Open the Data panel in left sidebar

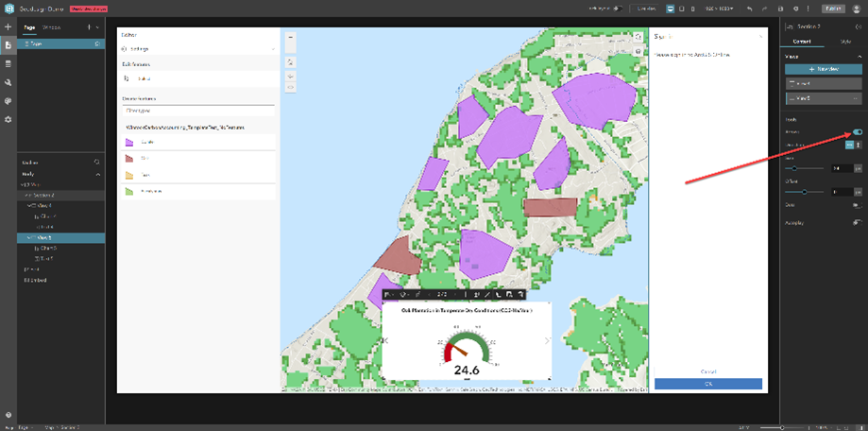(8, 63)
